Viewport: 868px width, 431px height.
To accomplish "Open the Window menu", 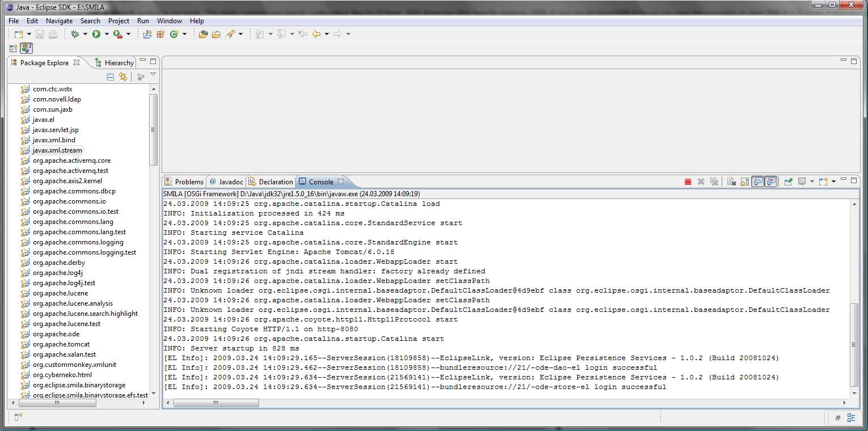I will [x=170, y=21].
